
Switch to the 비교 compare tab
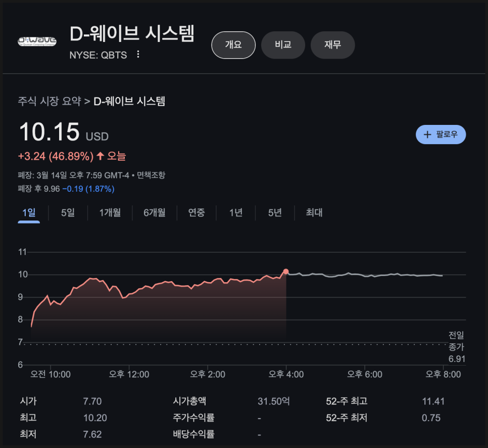(x=283, y=45)
